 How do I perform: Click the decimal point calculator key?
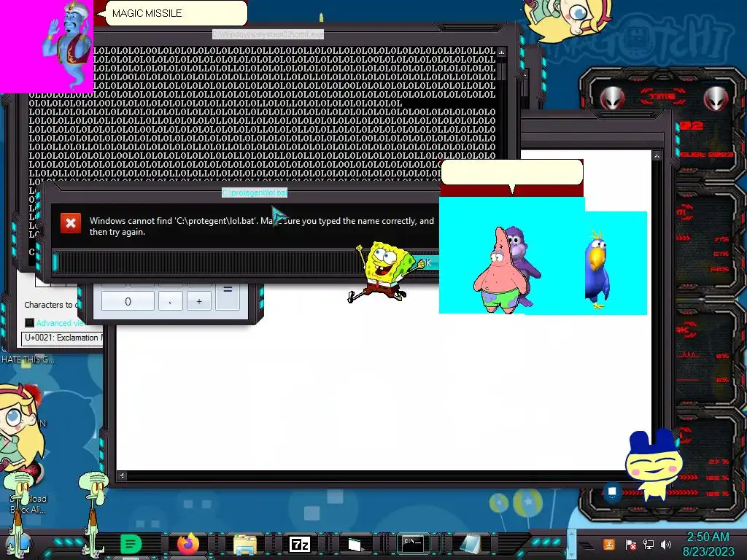[x=170, y=301]
